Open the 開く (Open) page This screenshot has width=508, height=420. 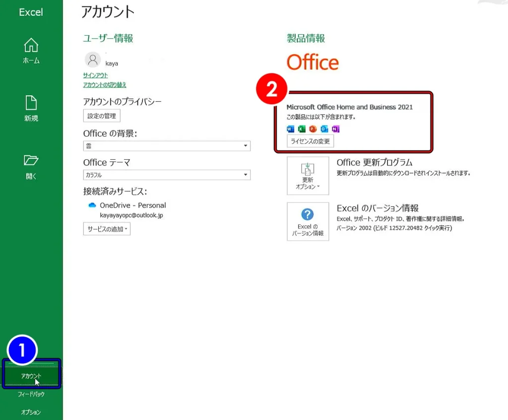[31, 167]
